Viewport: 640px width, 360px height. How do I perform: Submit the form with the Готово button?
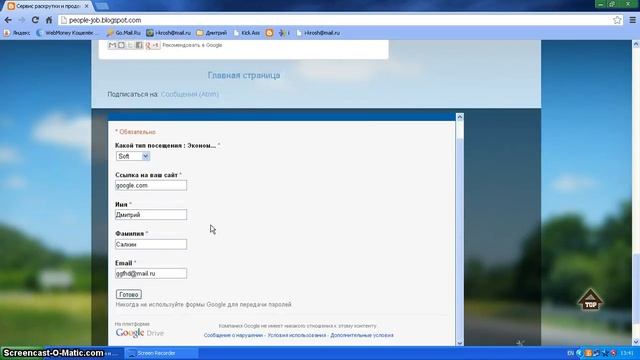point(129,294)
